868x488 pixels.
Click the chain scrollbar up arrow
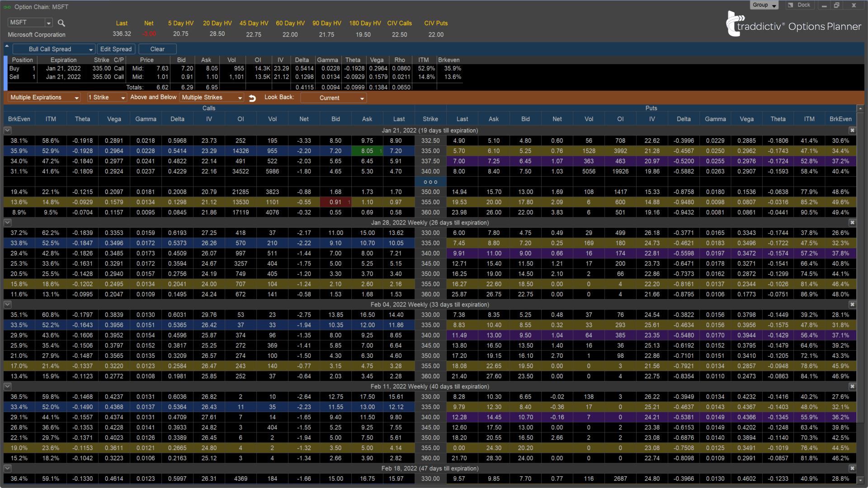pos(860,109)
